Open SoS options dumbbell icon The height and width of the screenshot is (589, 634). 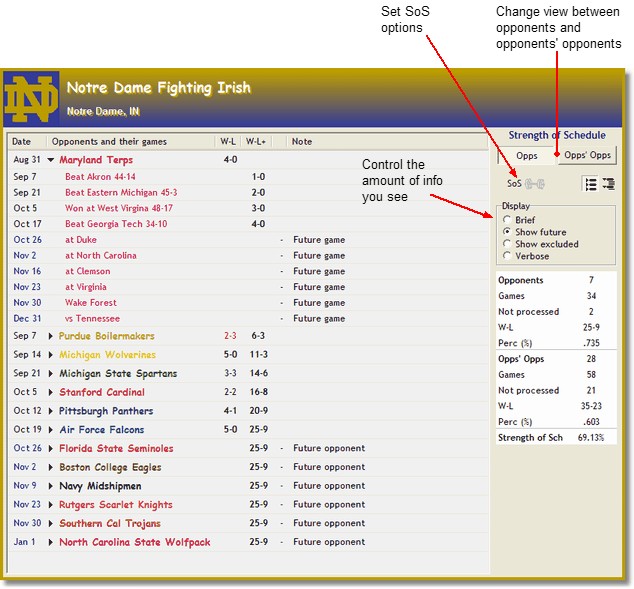coord(535,184)
